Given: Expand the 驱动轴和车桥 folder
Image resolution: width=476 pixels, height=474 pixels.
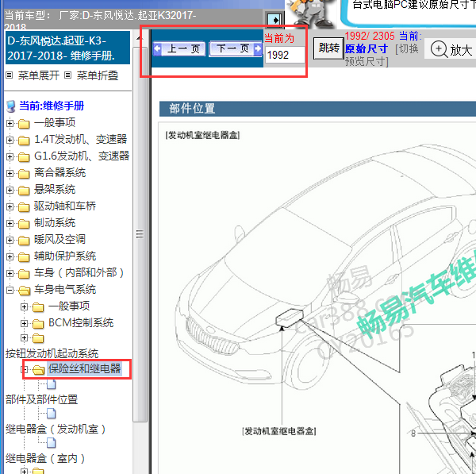Looking at the screenshot, I should coord(10,206).
